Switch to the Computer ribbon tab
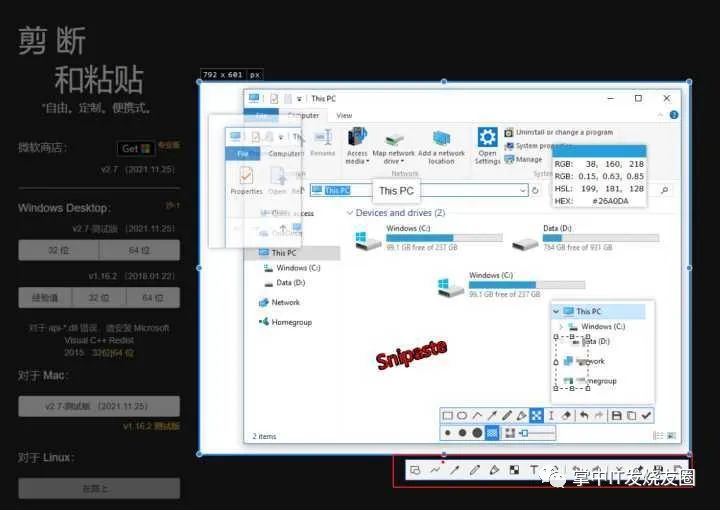720x510 pixels. (303, 115)
